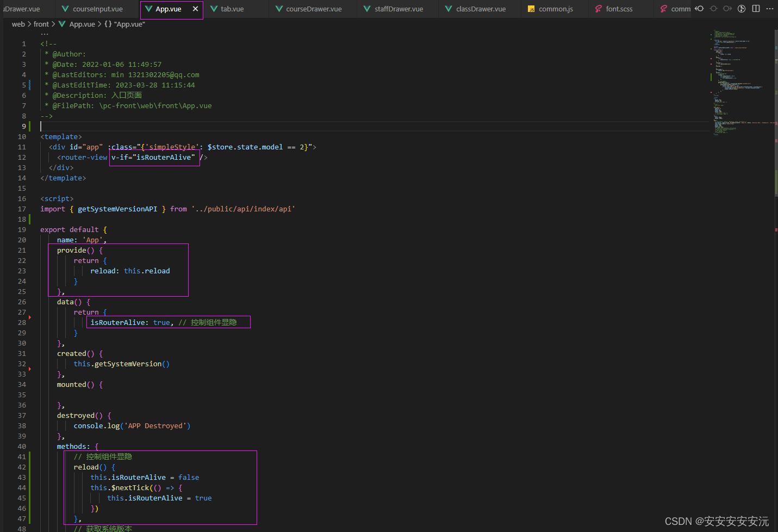Viewport: 778px width, 532px height.
Task: Click line number 21 in the gutter
Action: click(x=22, y=250)
